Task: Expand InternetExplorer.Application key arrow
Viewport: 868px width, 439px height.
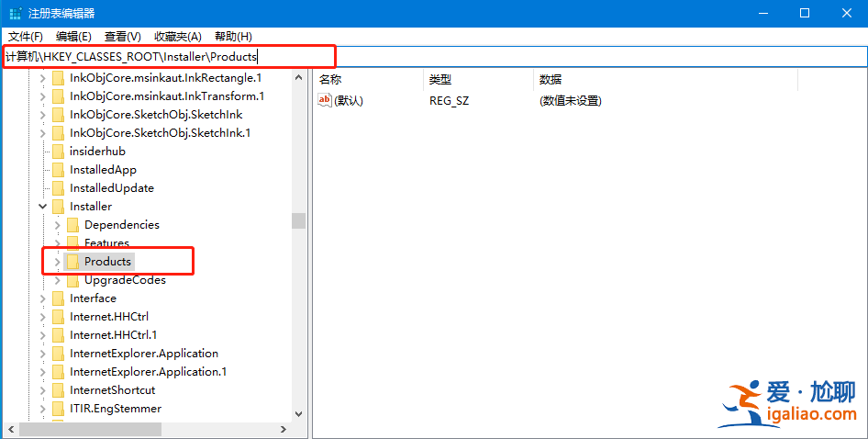Action: tap(43, 353)
